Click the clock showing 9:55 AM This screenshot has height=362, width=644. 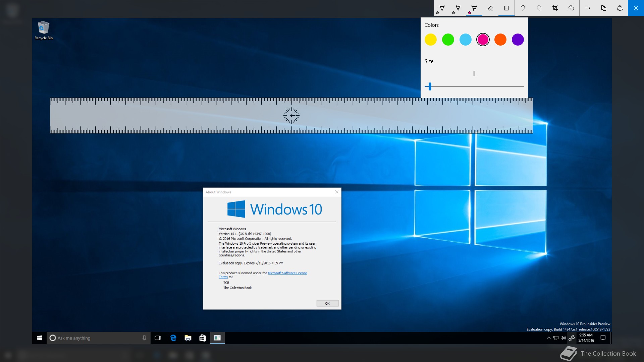point(586,338)
